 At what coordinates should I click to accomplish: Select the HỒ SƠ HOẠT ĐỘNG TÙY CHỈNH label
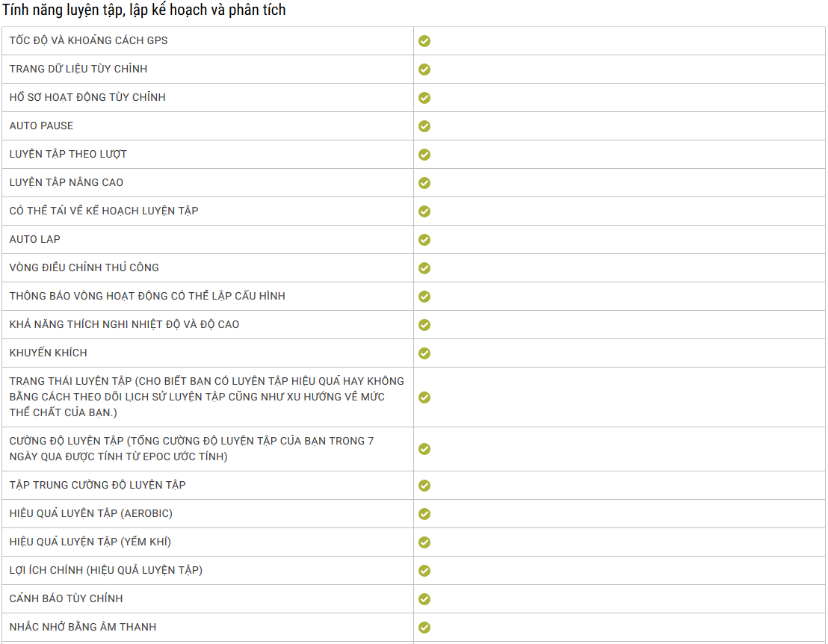87,98
